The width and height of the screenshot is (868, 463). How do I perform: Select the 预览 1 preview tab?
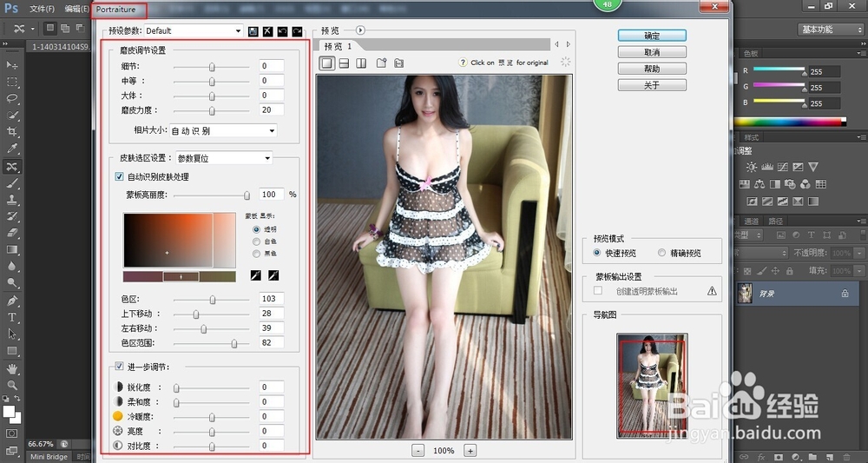(x=338, y=47)
